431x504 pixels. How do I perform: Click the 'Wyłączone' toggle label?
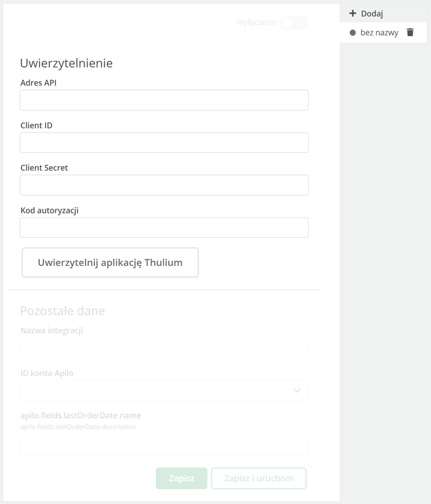(256, 23)
